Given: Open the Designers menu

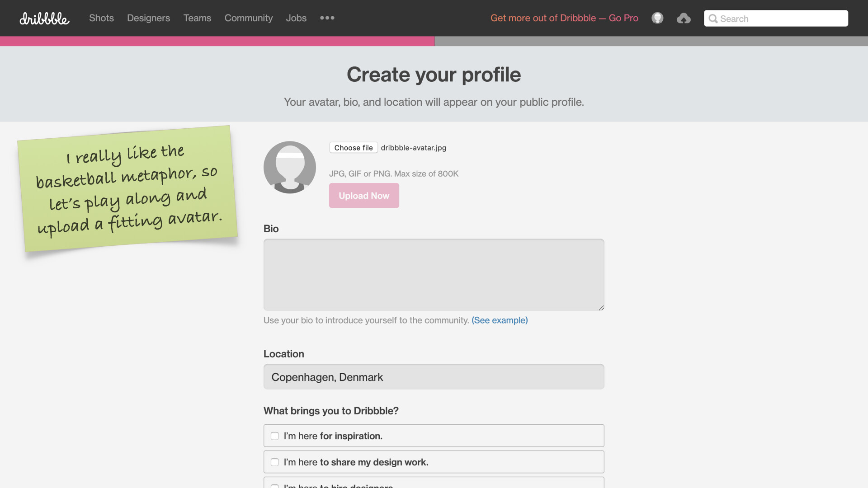Looking at the screenshot, I should 148,18.
